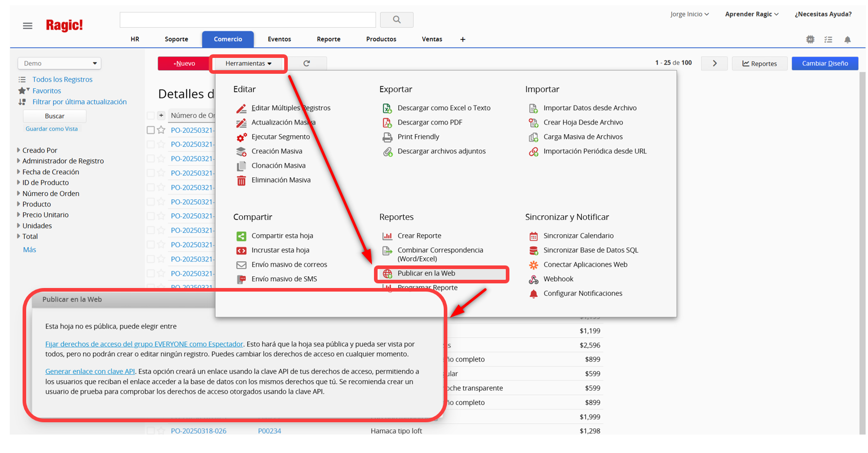Screen dimensions: 868x453
Task: Open the Aprender Ragic dropdown
Action: (x=752, y=14)
